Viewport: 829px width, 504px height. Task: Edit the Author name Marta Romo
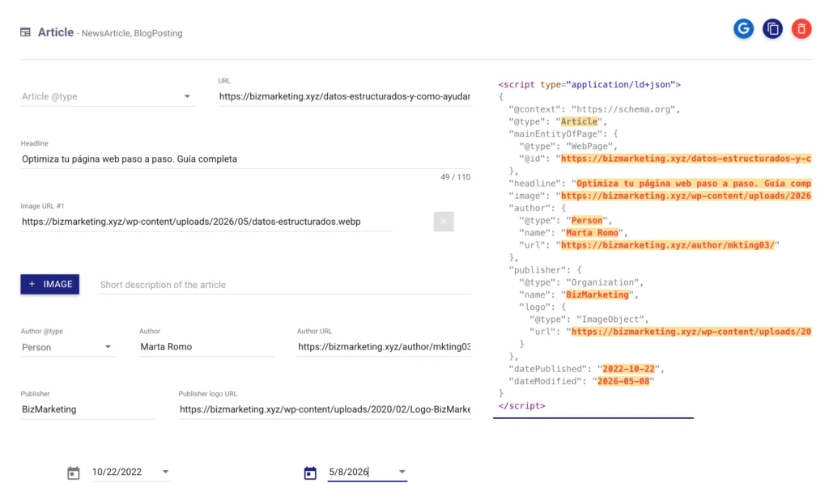tap(206, 346)
